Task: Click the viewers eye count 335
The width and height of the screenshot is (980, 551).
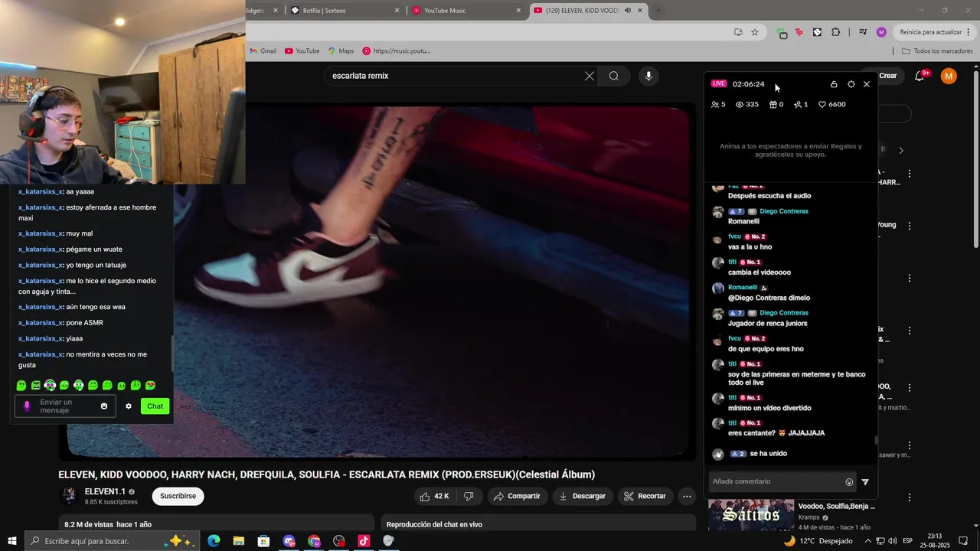Action: tap(747, 104)
